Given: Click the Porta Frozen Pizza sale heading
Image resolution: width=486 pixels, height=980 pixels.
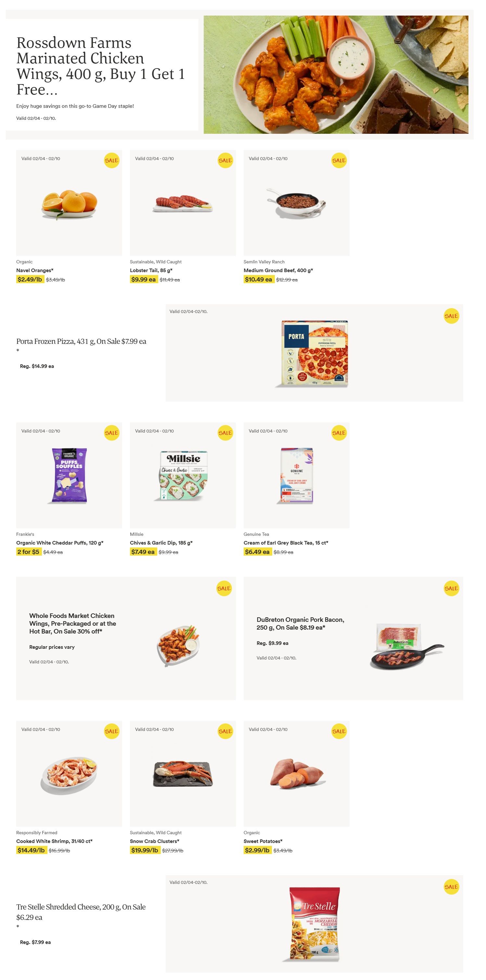Looking at the screenshot, I should [81, 342].
